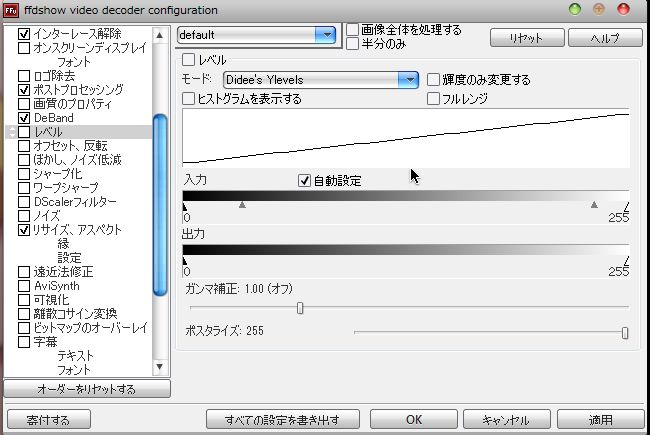This screenshot has height=435, width=650.
Task: Click the orange maximize window button
Action: pyautogui.click(x=599, y=9)
